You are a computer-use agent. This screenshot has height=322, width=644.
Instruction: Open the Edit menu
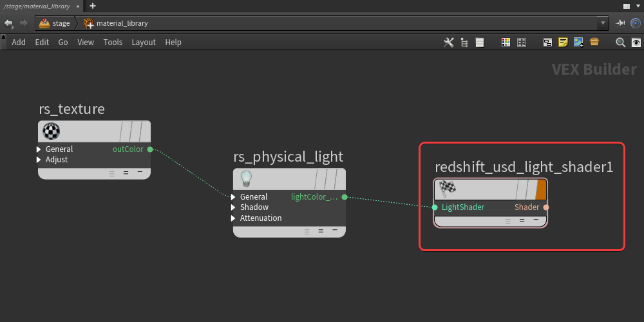pyautogui.click(x=42, y=43)
